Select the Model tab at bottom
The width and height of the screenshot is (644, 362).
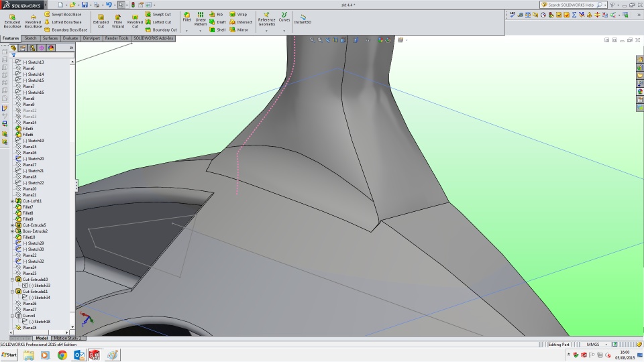42,338
